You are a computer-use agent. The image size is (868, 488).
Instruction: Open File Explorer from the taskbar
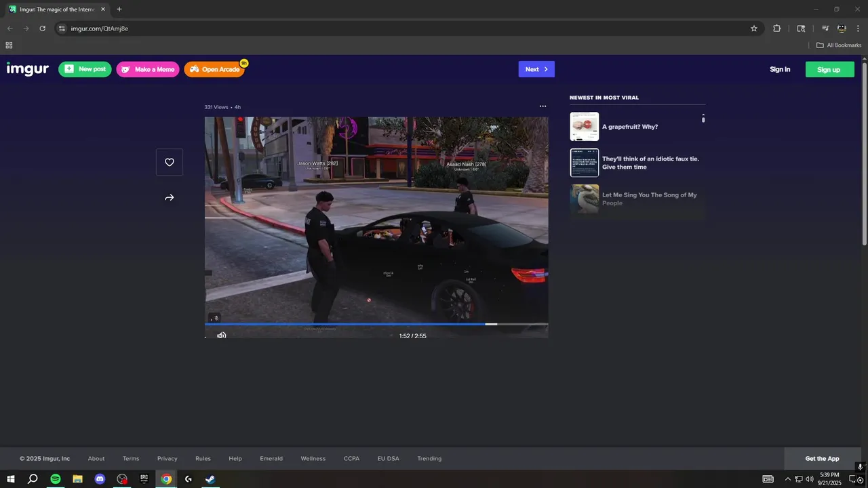pyautogui.click(x=77, y=479)
